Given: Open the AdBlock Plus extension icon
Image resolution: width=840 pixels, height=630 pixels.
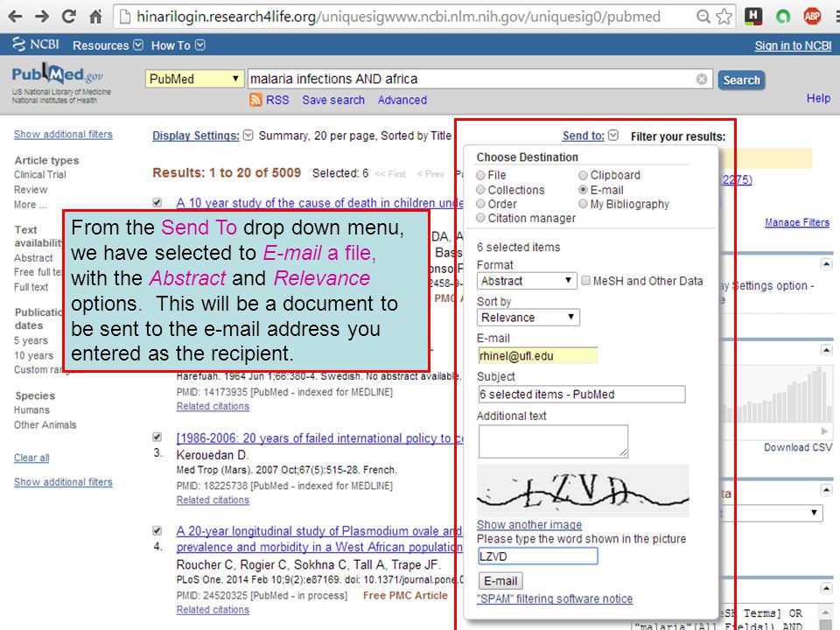Looking at the screenshot, I should click(x=812, y=17).
